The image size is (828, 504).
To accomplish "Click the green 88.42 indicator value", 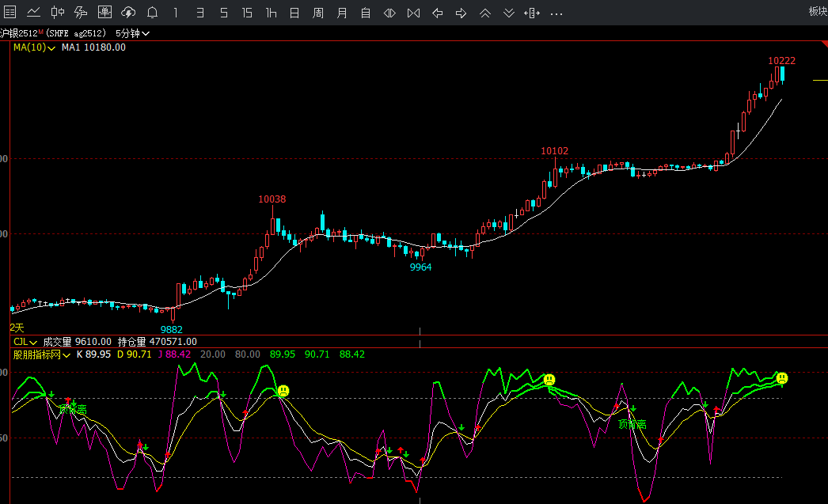I will coord(352,354).
